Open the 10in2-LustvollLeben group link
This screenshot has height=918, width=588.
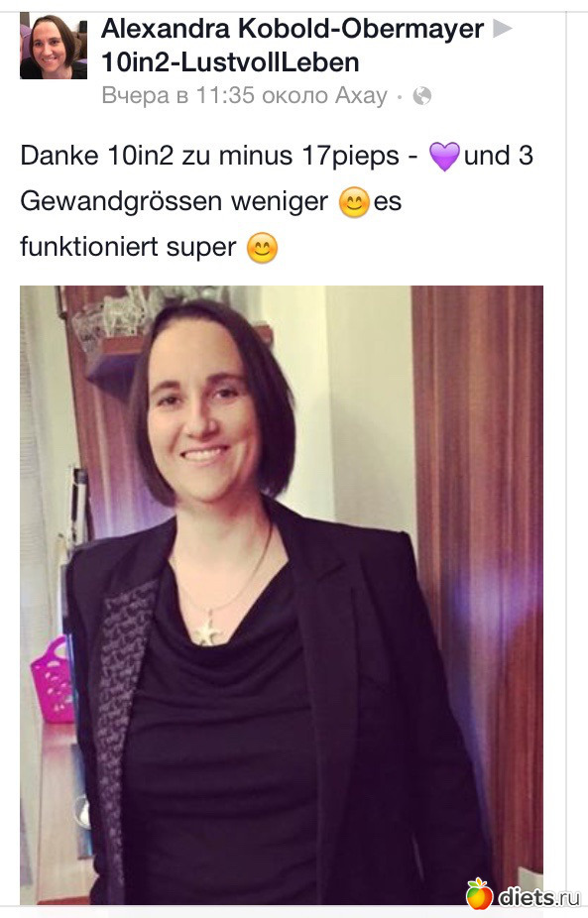230,62
